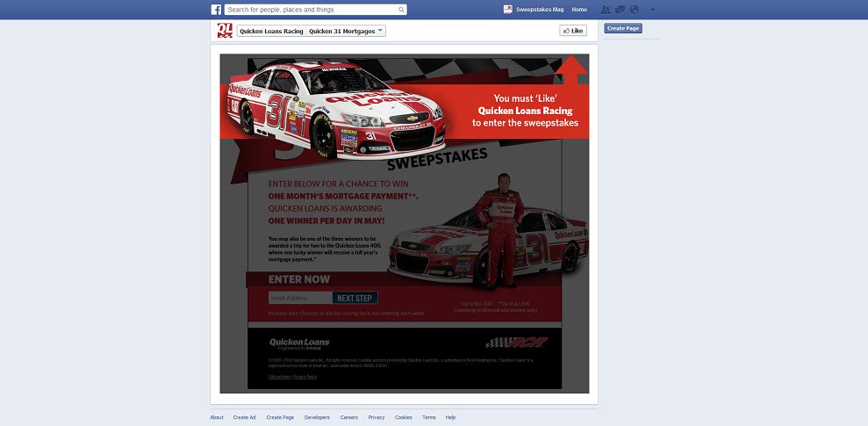This screenshot has width=868, height=426.
Task: Open Privacy footer link
Action: point(377,418)
